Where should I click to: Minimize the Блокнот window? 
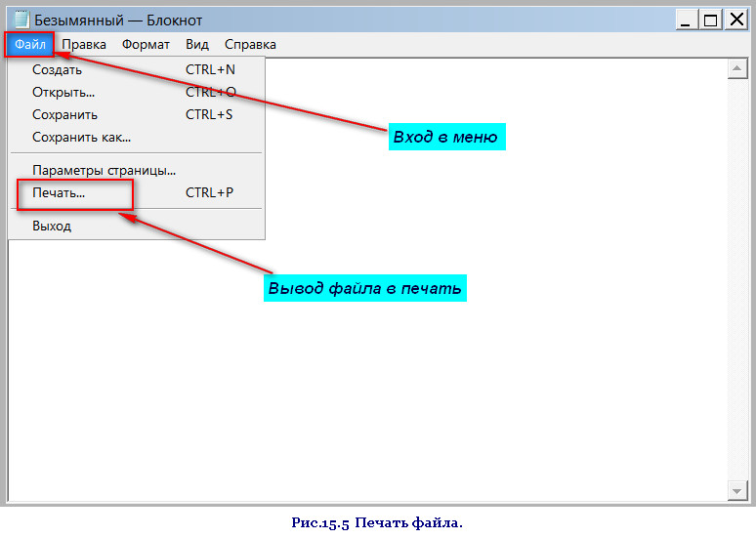[686, 19]
